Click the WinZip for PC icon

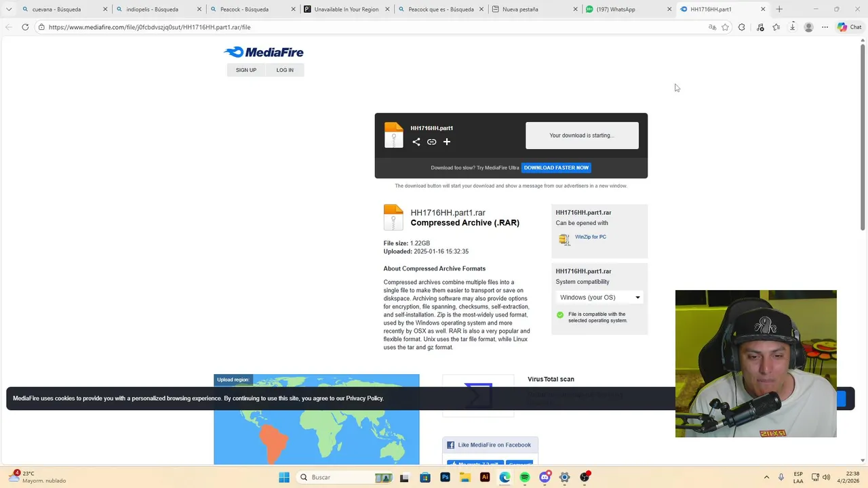point(564,239)
